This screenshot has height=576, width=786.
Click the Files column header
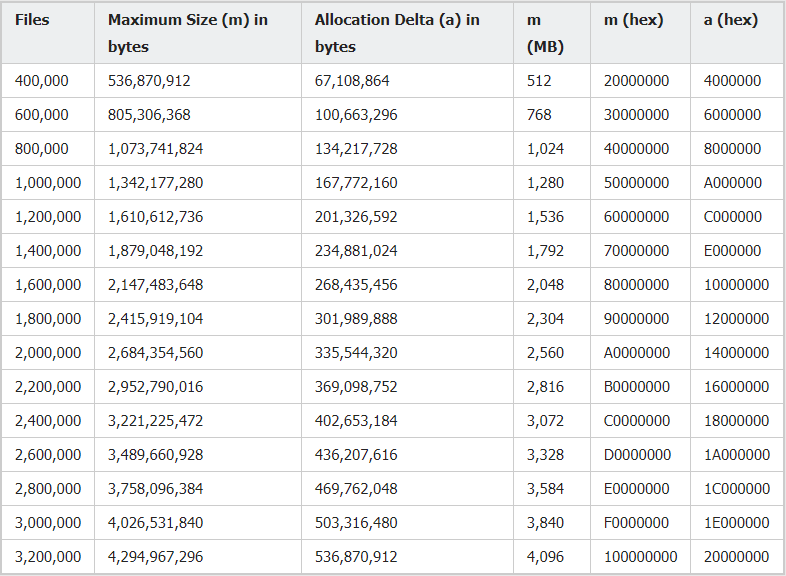point(32,20)
